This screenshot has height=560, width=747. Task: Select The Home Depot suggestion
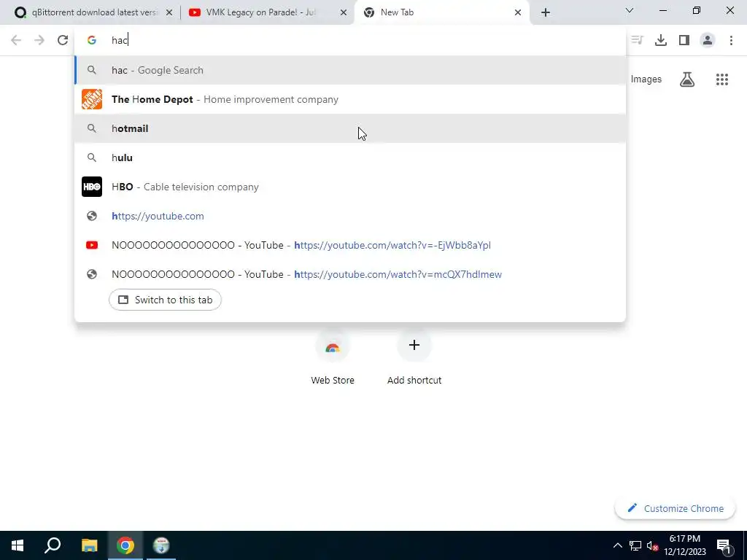[350, 99]
